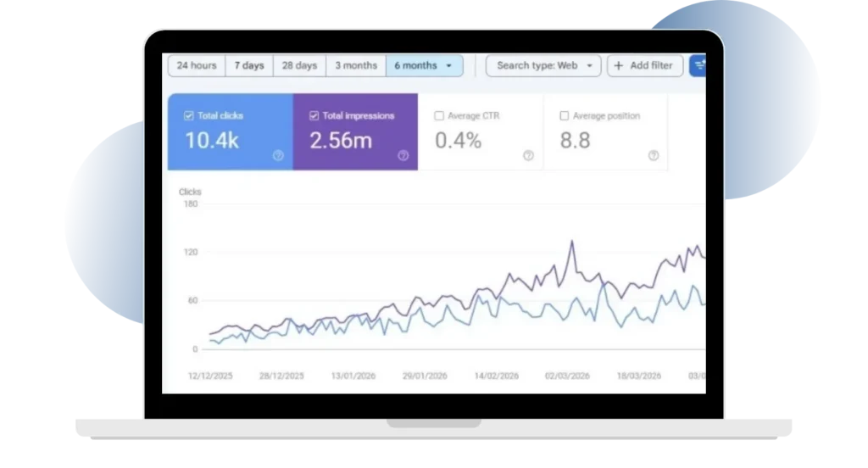Click the 8.8 average position value

(576, 141)
